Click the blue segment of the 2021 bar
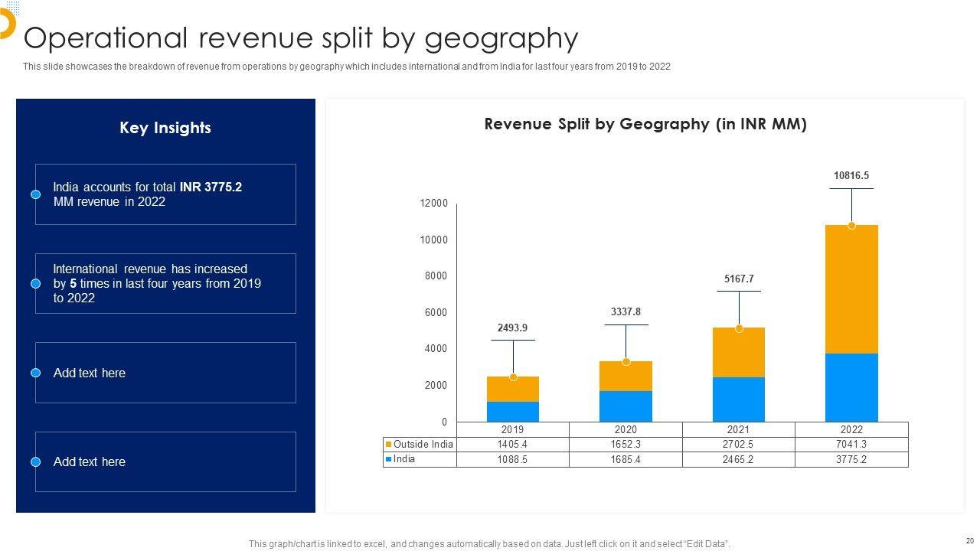 tap(739, 399)
